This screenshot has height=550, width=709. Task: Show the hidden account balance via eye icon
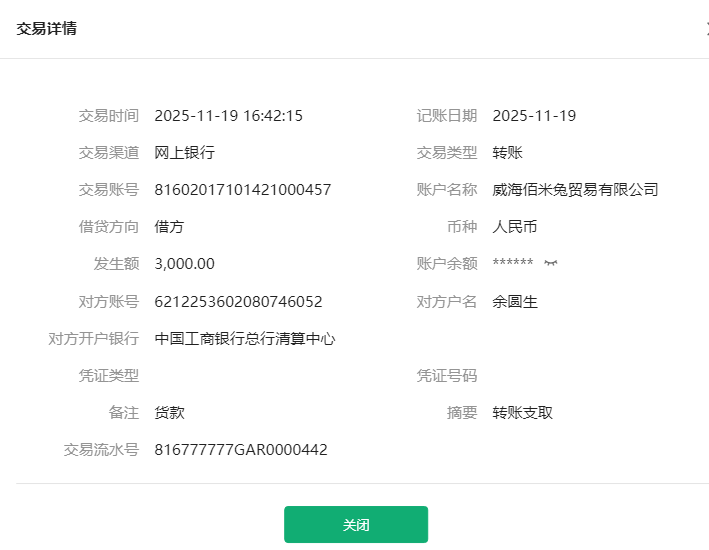[550, 263]
